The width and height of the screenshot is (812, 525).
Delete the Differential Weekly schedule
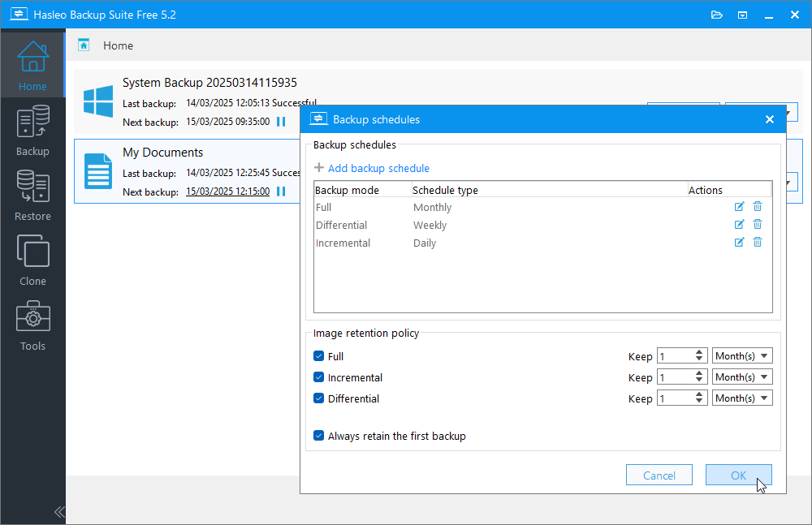pyautogui.click(x=757, y=224)
